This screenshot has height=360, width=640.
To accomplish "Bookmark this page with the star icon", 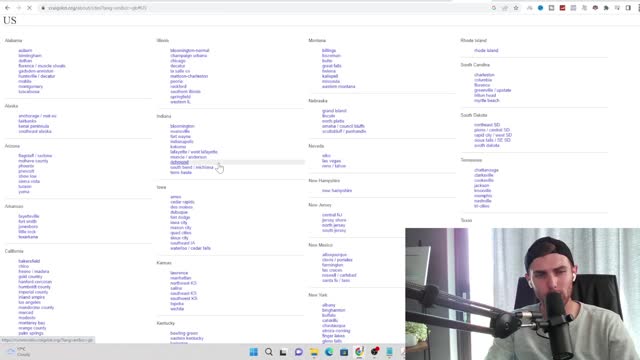I will click(x=516, y=8).
